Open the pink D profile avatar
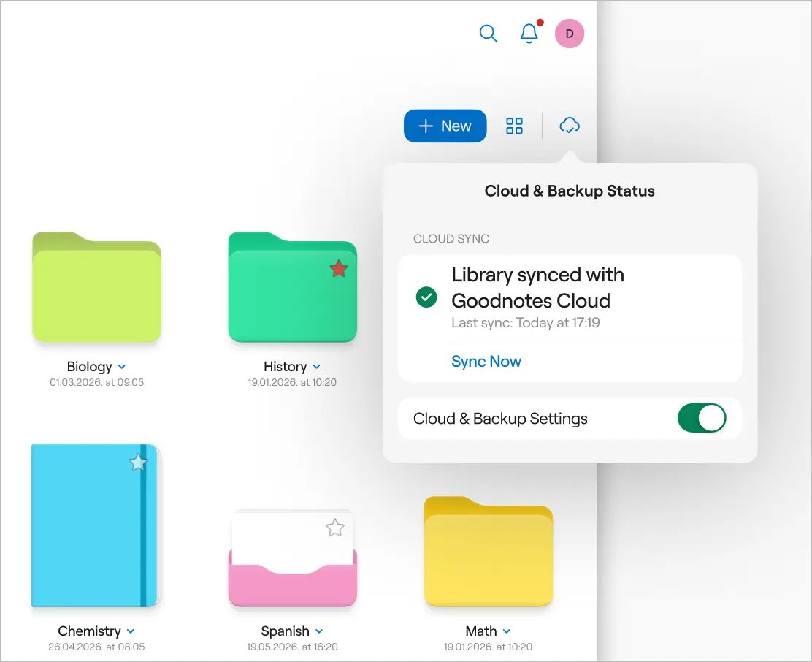 569,34
